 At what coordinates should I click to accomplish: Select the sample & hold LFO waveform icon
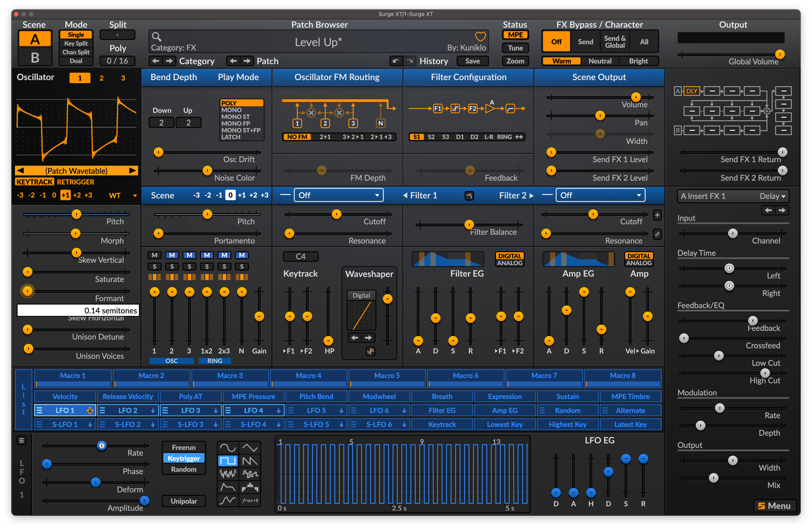click(x=250, y=474)
